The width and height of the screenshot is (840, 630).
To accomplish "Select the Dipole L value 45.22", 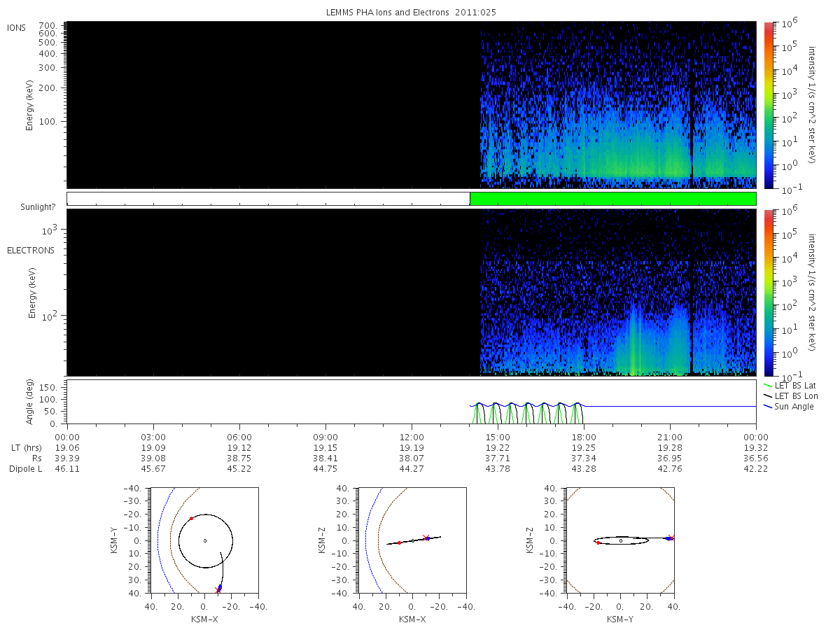I will point(239,468).
